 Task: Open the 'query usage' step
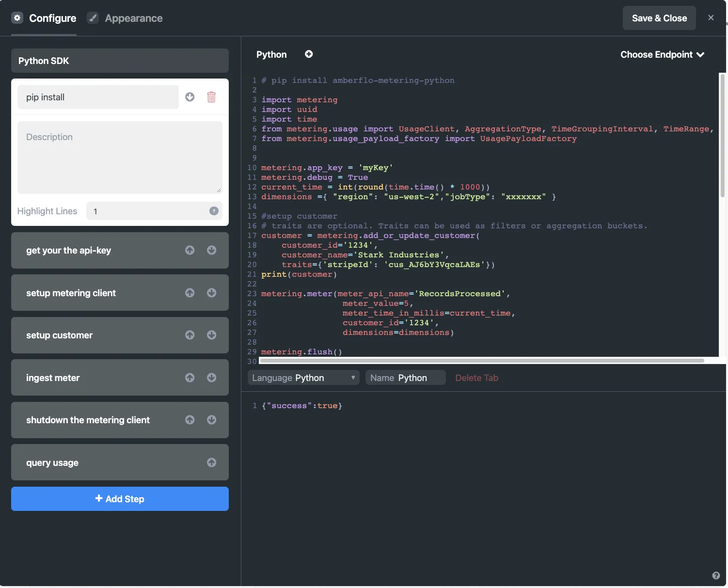tap(120, 462)
